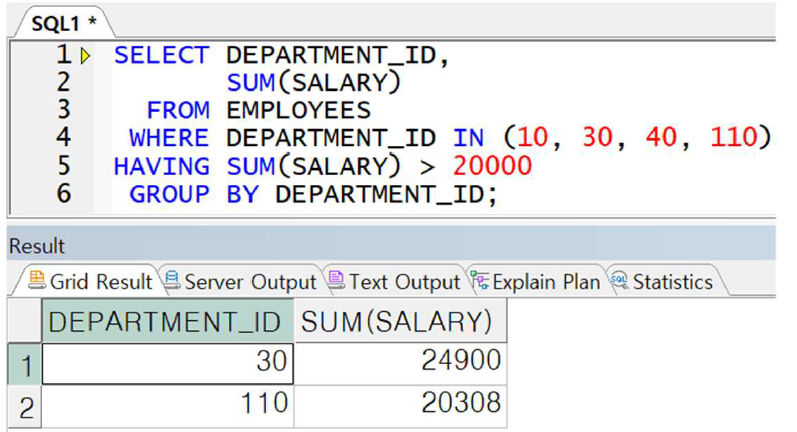This screenshot has width=797, height=432.
Task: Switch to the Server Output tab
Action: 241,281
